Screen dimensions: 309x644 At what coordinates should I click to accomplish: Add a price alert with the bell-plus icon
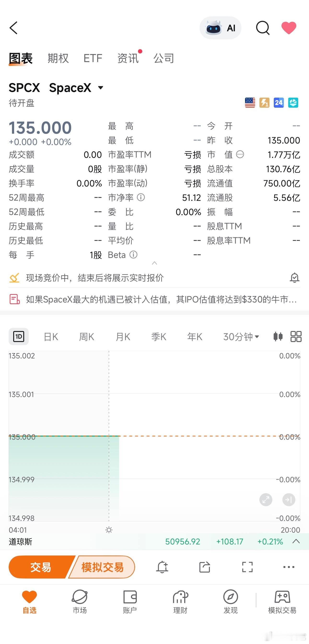[162, 567]
